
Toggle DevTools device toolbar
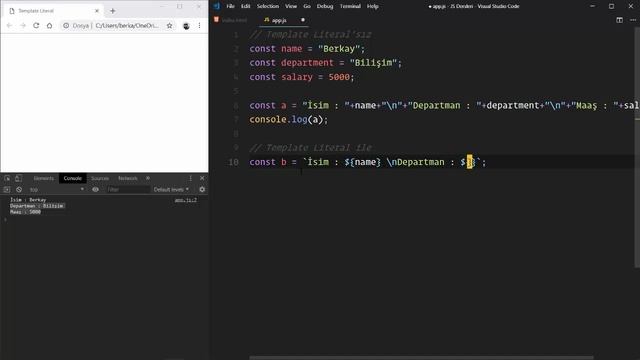pos(18,178)
